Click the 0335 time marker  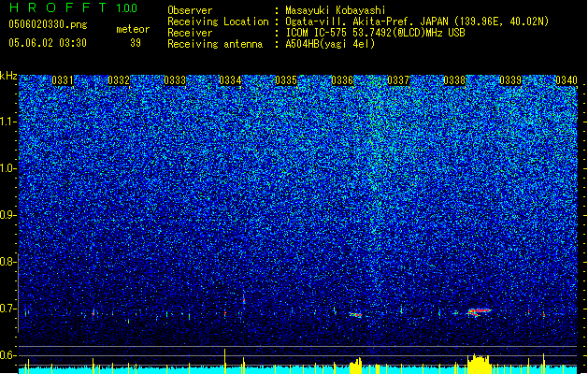[x=286, y=80]
